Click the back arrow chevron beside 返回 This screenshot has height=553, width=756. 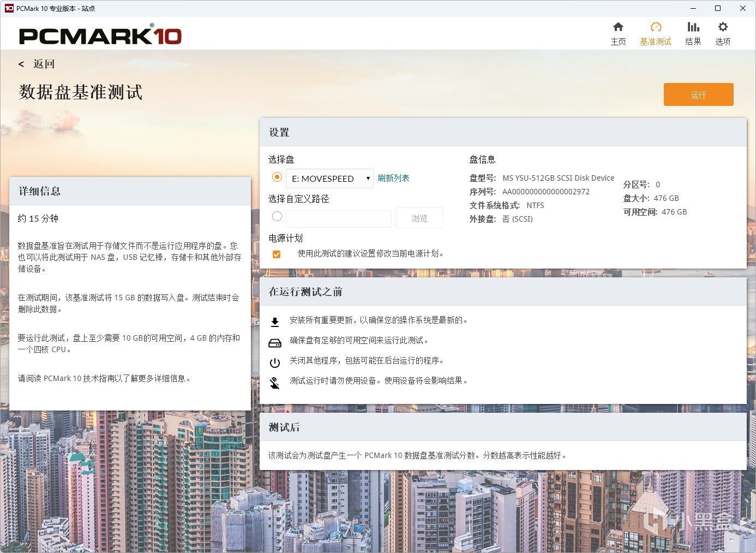pyautogui.click(x=21, y=64)
